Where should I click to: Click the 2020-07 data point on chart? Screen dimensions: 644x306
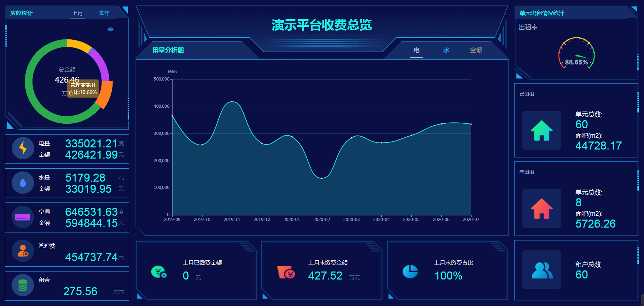point(471,124)
